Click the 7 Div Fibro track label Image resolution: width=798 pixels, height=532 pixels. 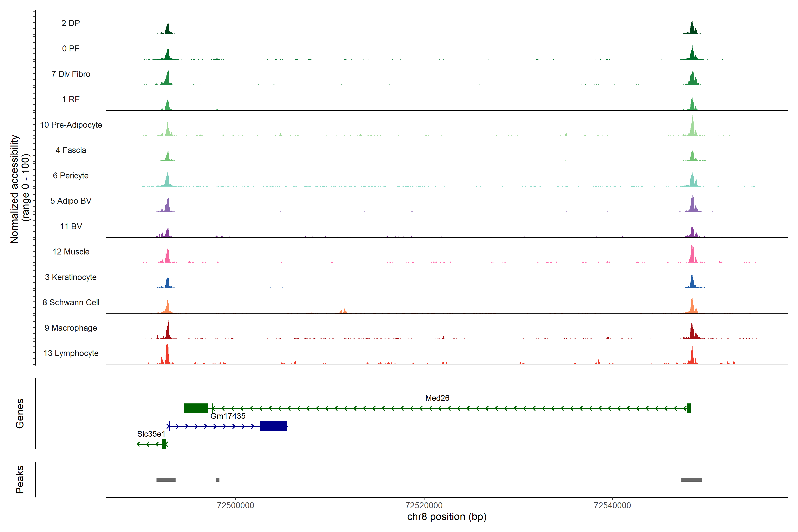[x=71, y=74]
